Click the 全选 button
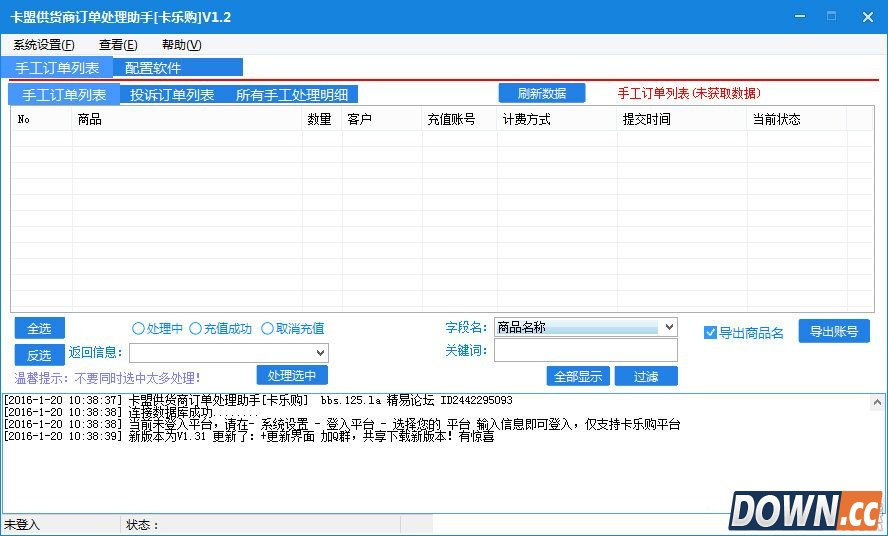888x536 pixels. 39,328
